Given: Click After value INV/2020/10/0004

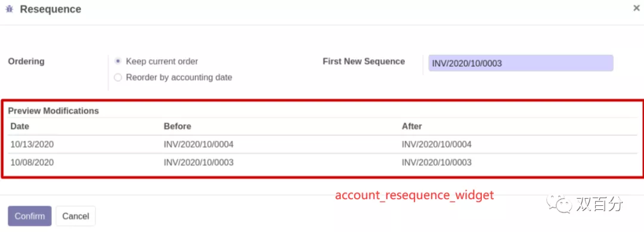Looking at the screenshot, I should 436,144.
